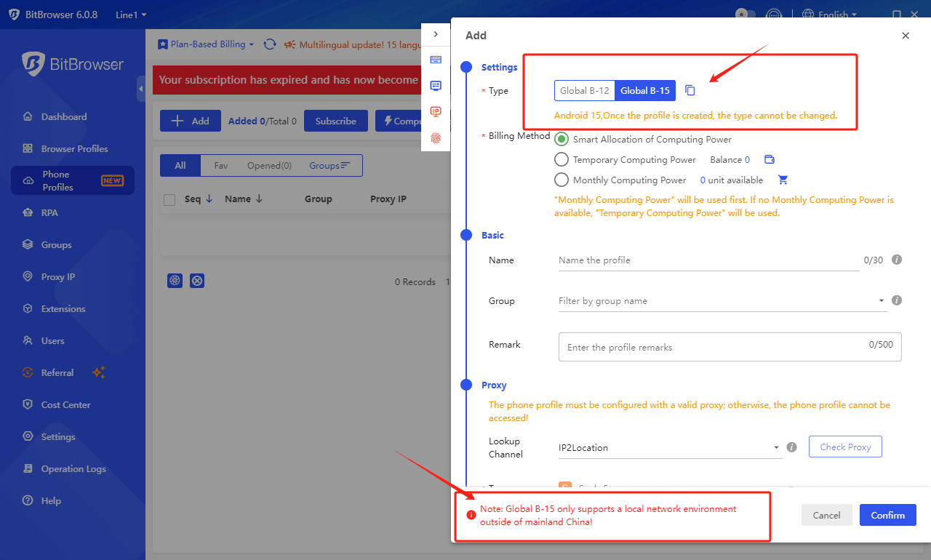Open the Lookup Channel IP2Location dropdown
The image size is (931, 560).
point(670,447)
